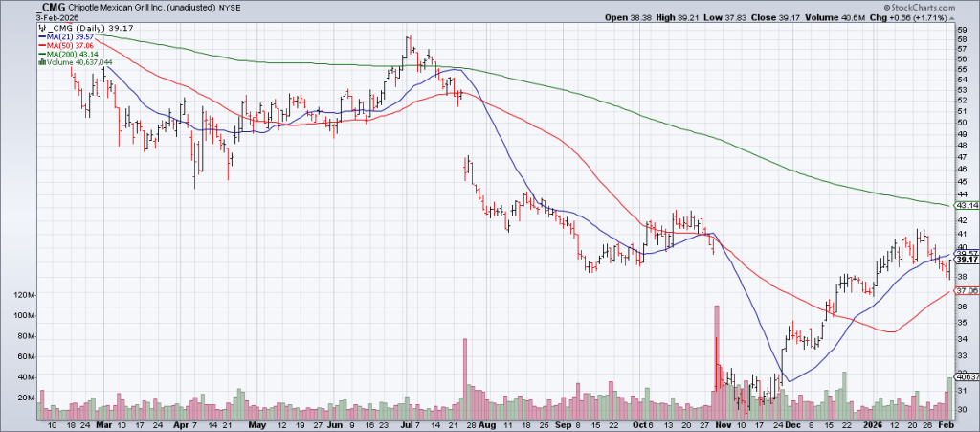Image resolution: width=980 pixels, height=432 pixels.
Task: Click the red MA(50) line marker in the legend
Action: (41, 46)
